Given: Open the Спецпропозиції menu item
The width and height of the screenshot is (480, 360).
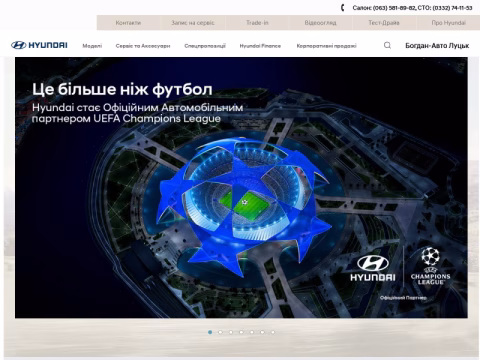Looking at the screenshot, I should pyautogui.click(x=205, y=46).
